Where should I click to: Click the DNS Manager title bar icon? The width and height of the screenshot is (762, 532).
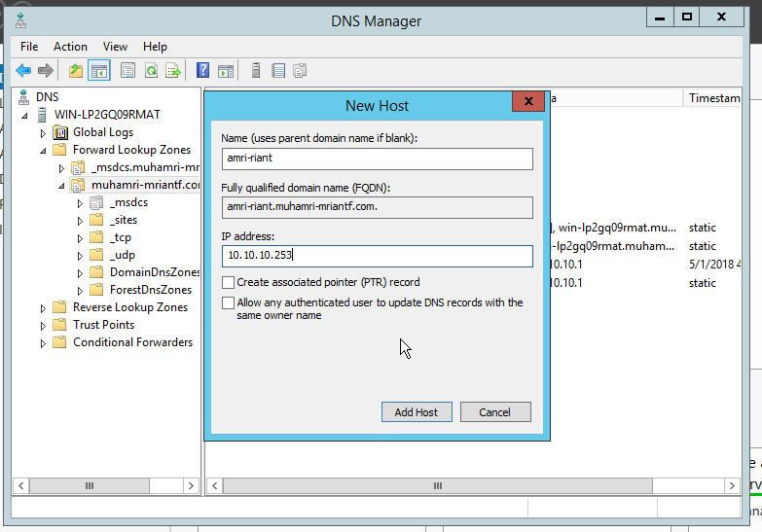coord(20,20)
